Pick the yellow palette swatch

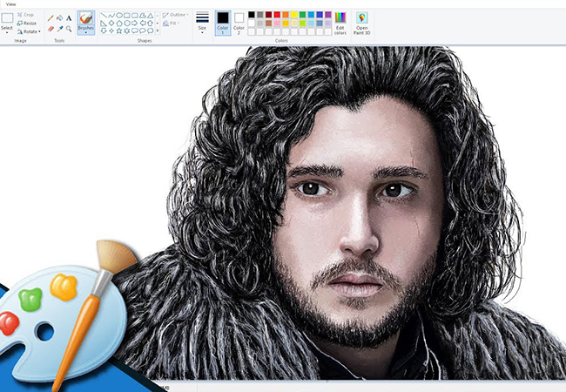(294, 15)
